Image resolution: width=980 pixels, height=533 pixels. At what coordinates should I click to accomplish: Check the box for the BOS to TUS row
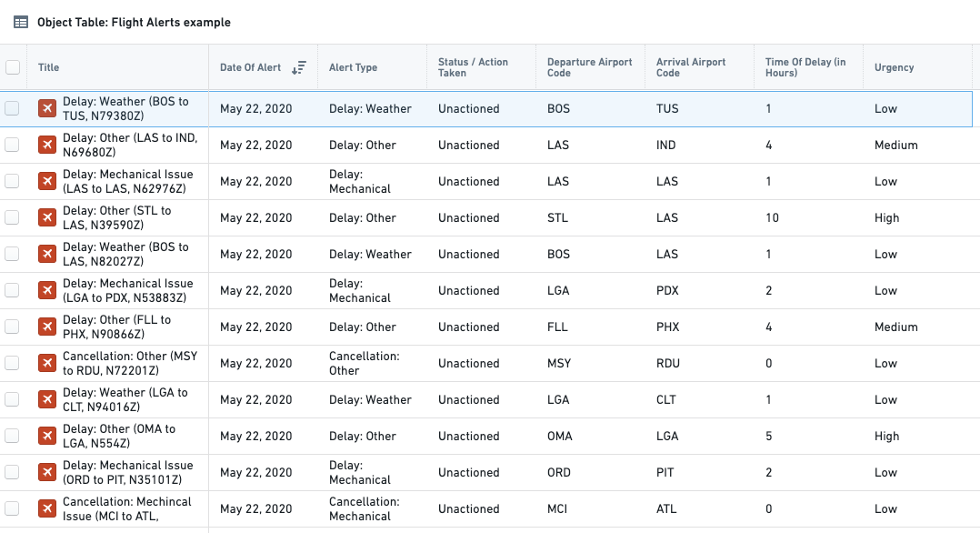[x=12, y=108]
